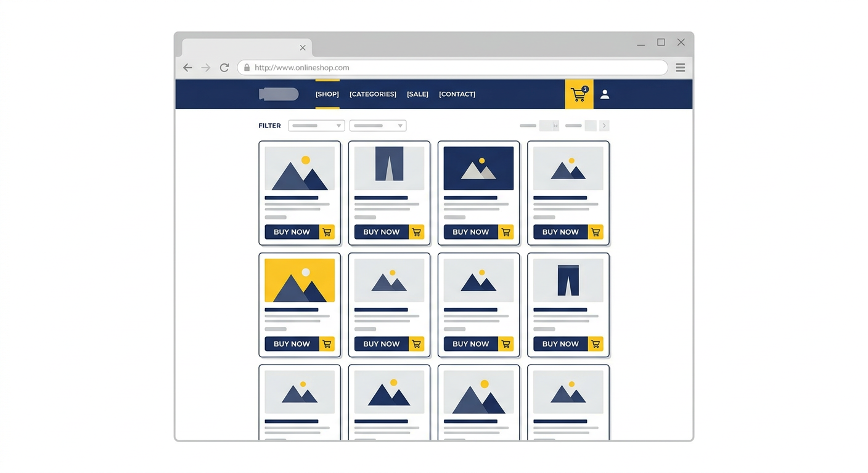The width and height of the screenshot is (868, 473).
Task: Go back with the browser back arrow
Action: [x=187, y=68]
